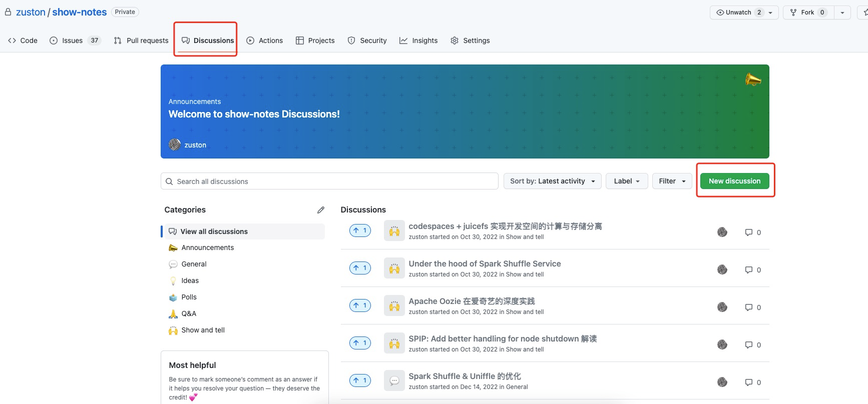The height and width of the screenshot is (404, 868).
Task: Open the Projects tab
Action: [315, 40]
